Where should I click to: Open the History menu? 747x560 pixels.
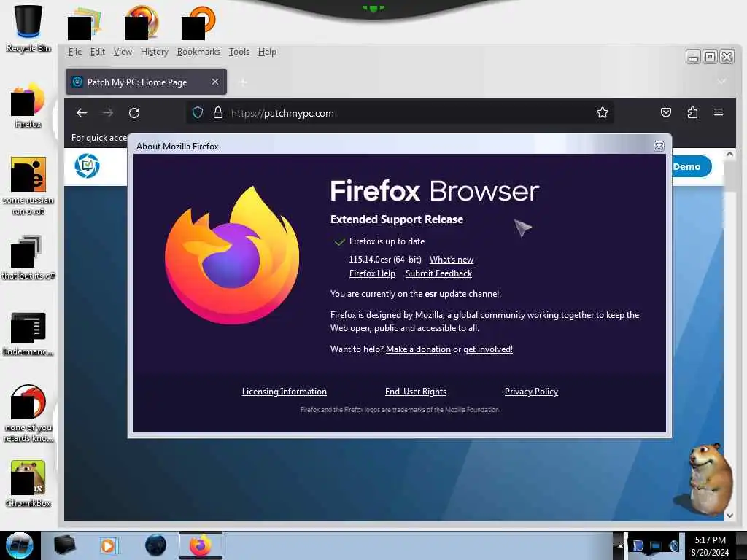click(x=155, y=52)
